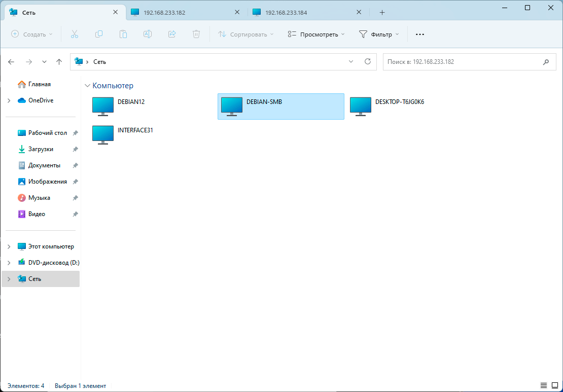Expand the Этот компьютер tree node

coord(9,246)
